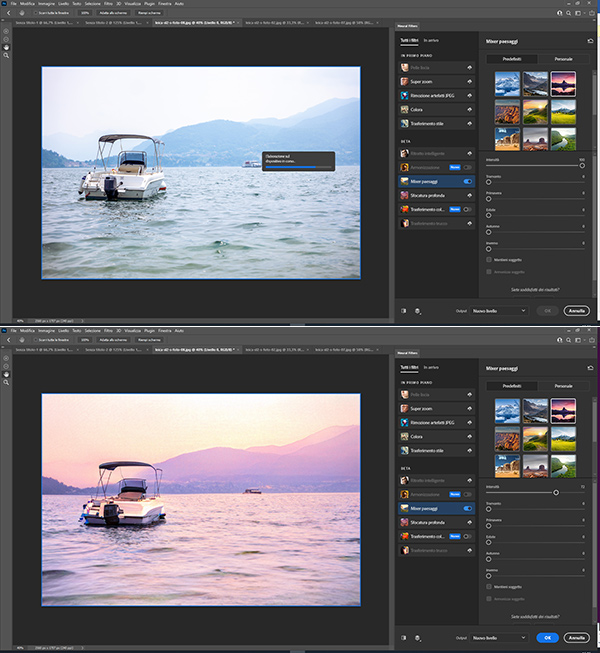The image size is (600, 653).
Task: Select the Hand tool in upper window
Action: (x=6, y=47)
